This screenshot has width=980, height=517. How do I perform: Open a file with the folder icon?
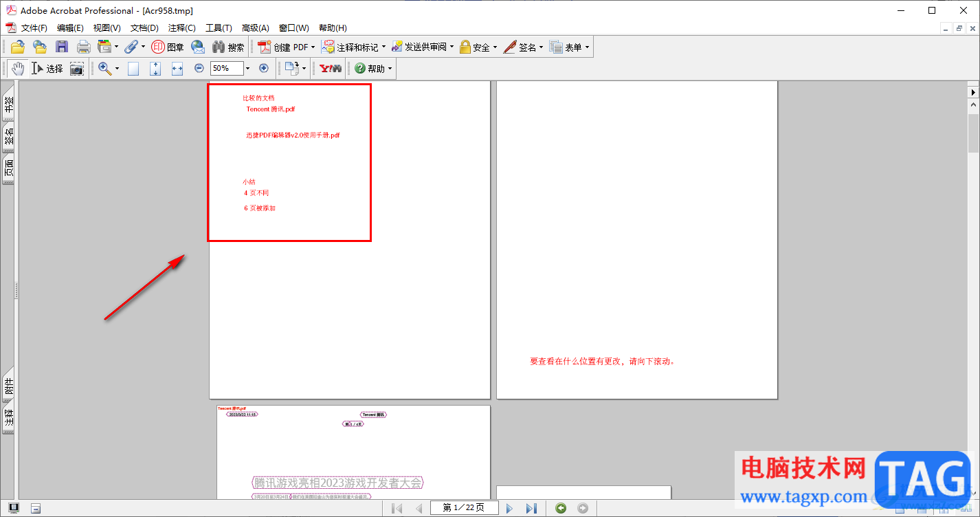coord(17,47)
